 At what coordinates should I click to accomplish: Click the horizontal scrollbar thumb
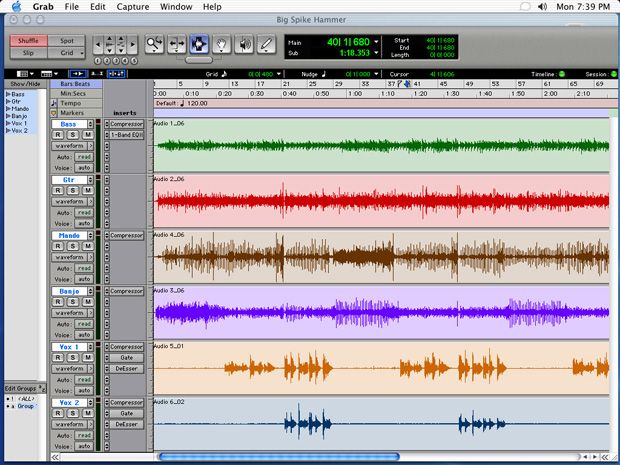coord(279,457)
